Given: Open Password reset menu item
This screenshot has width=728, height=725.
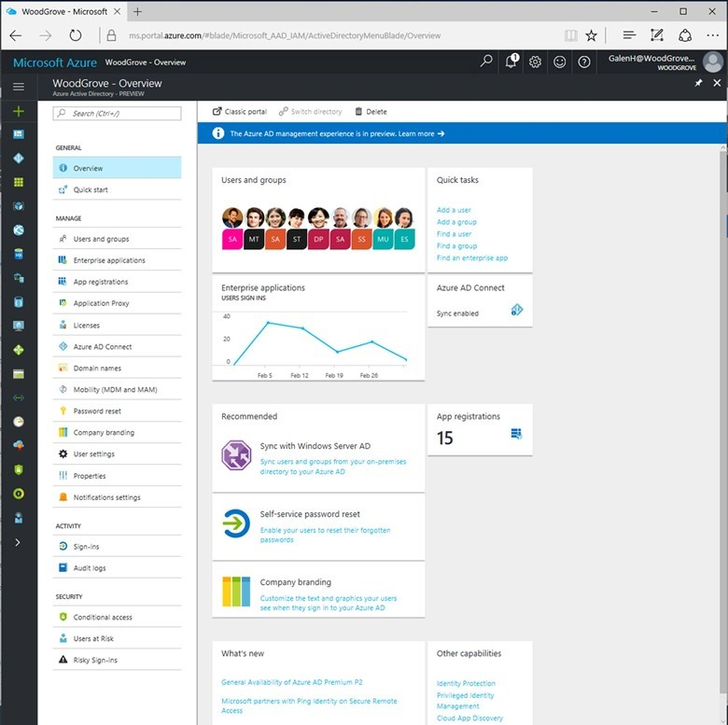Looking at the screenshot, I should click(117, 411).
